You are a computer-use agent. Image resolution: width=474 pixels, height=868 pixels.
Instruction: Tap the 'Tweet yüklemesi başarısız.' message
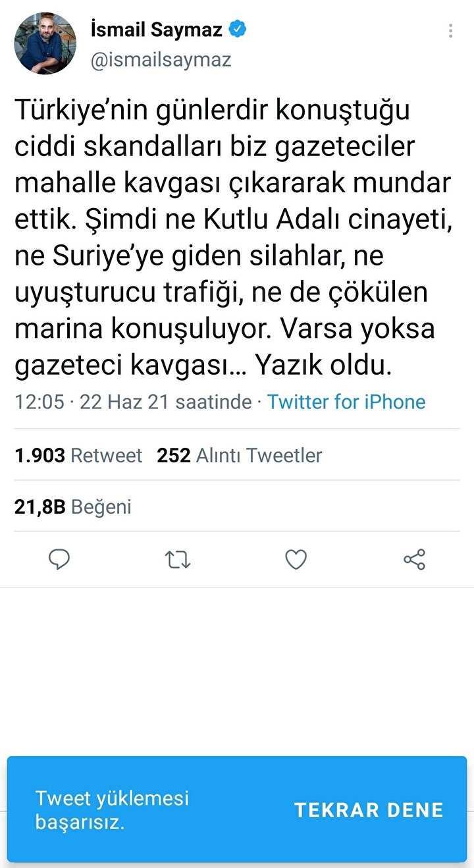[x=112, y=809]
